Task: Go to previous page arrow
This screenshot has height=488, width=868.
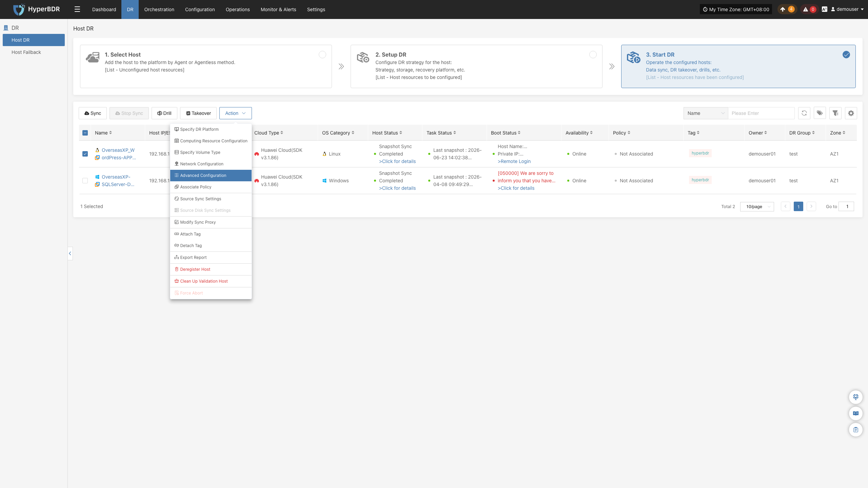Action: [x=785, y=206]
